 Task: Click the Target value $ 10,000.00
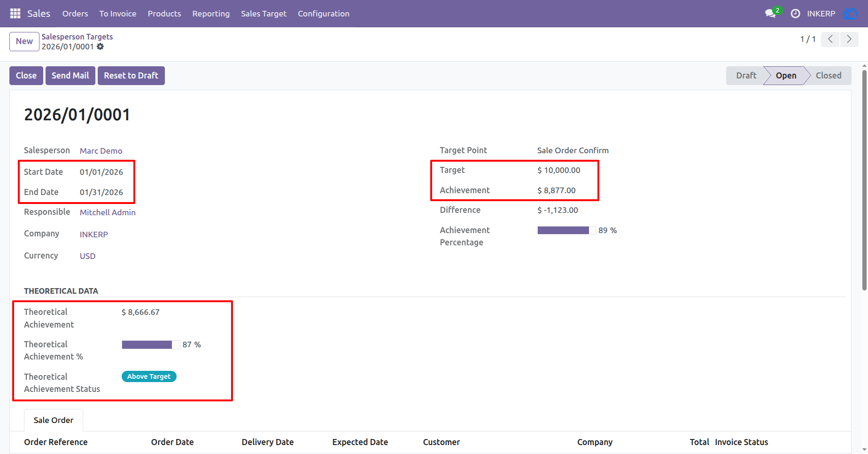click(559, 170)
